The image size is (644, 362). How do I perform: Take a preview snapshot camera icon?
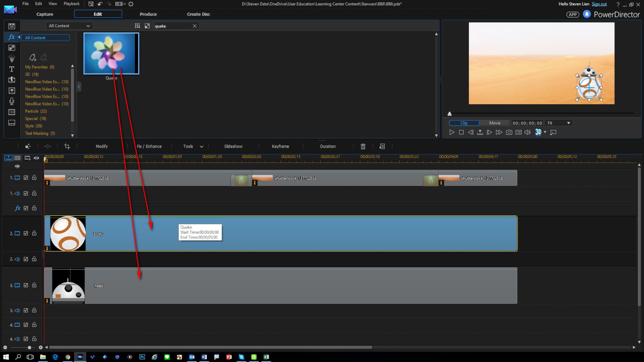(509, 132)
